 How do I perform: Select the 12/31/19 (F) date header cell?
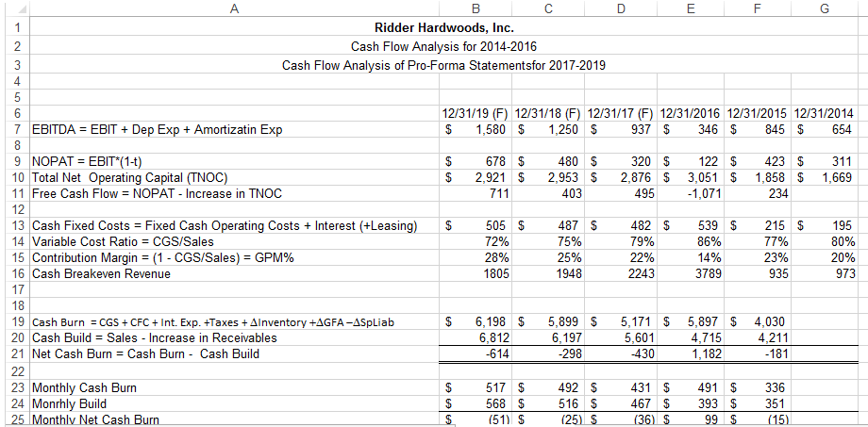[476, 114]
